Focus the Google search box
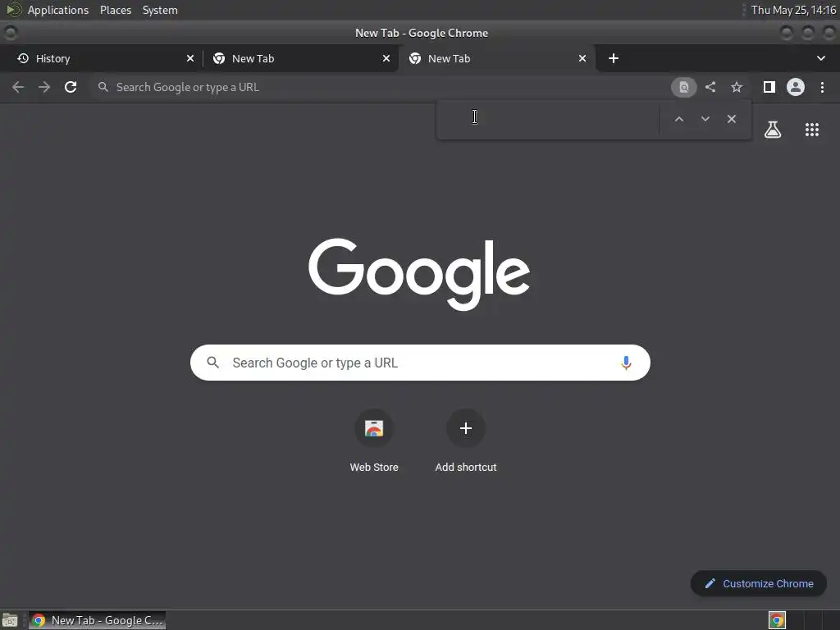840x630 pixels. [420, 363]
